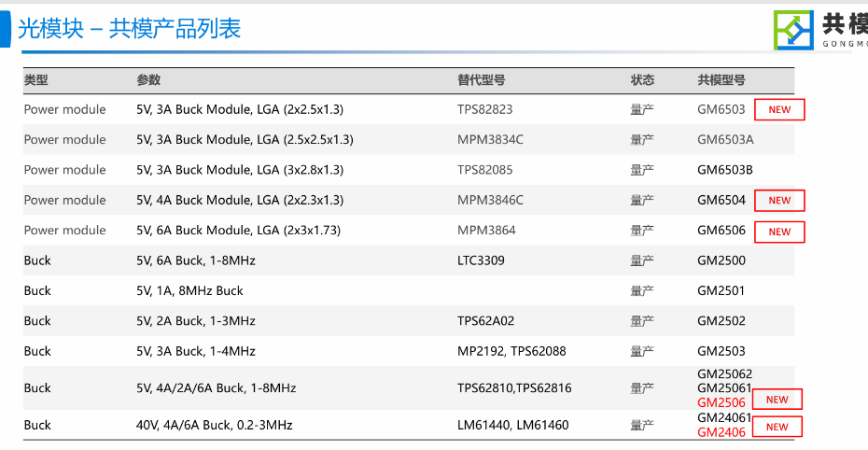Screen dimensions: 868x450
Task: Select the 替代型号 column header
Action: (x=481, y=80)
